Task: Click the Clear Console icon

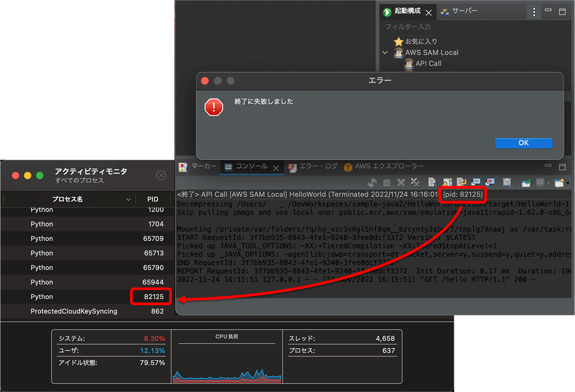Action: pyautogui.click(x=432, y=182)
